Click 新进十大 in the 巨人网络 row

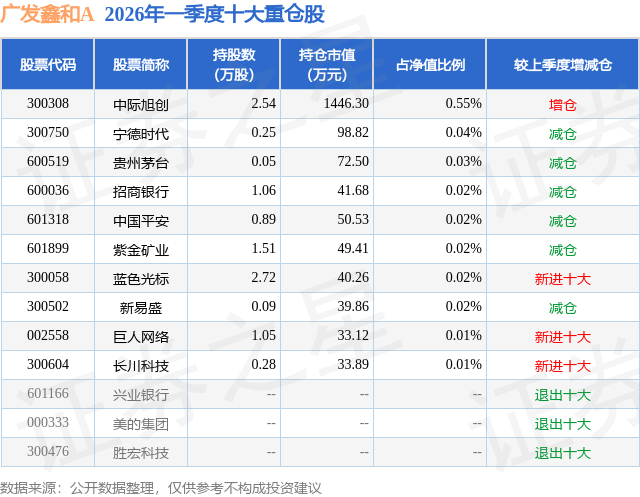point(563,337)
